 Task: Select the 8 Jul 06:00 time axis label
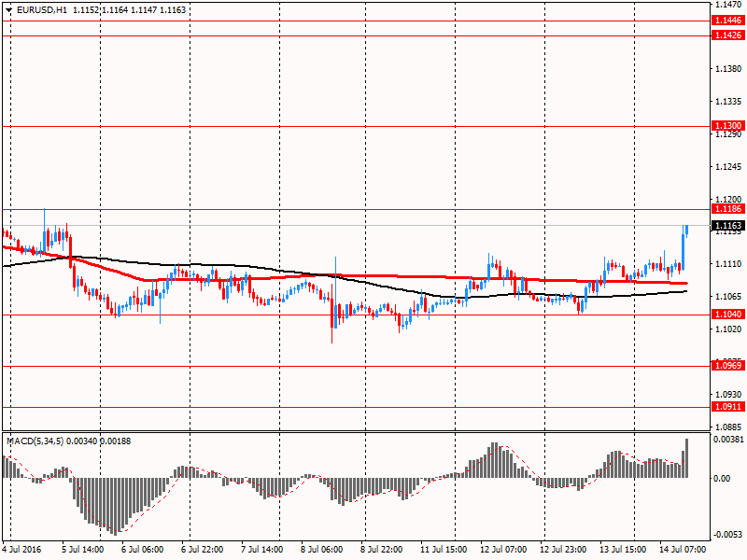pos(321,550)
